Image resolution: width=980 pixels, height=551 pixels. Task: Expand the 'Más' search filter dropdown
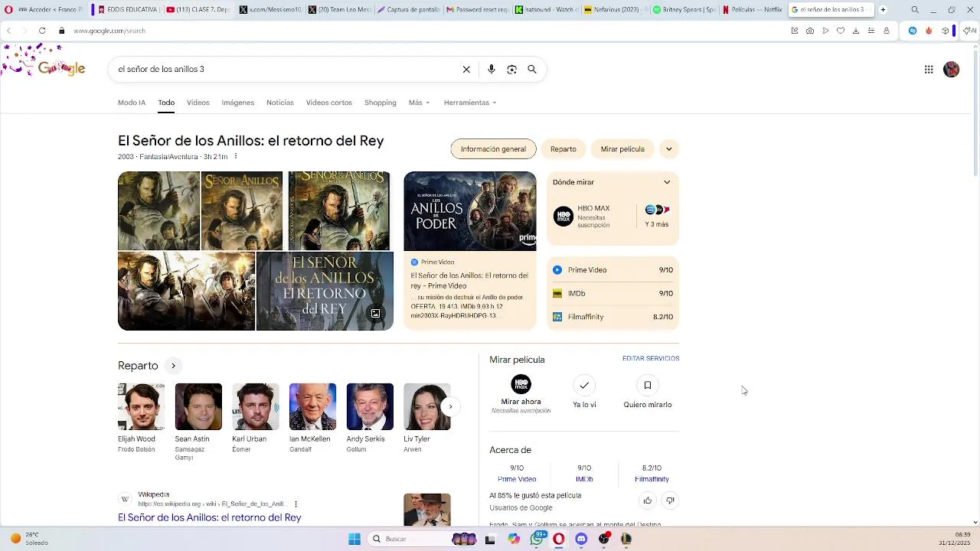point(419,103)
